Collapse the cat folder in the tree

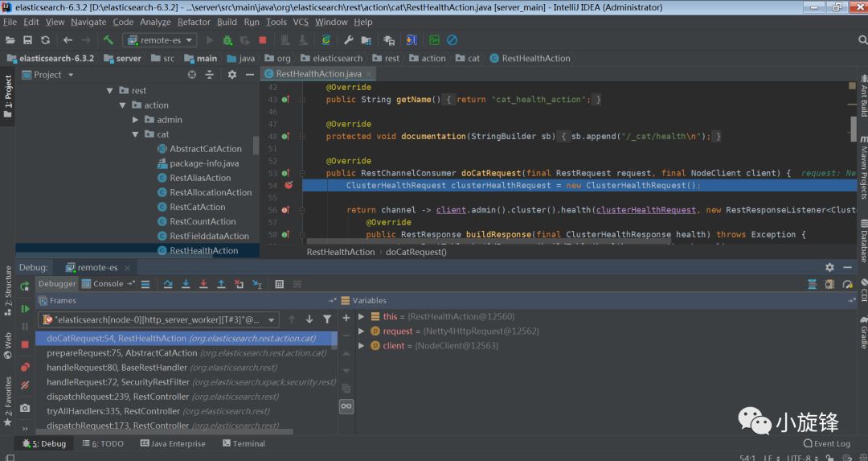tap(135, 134)
